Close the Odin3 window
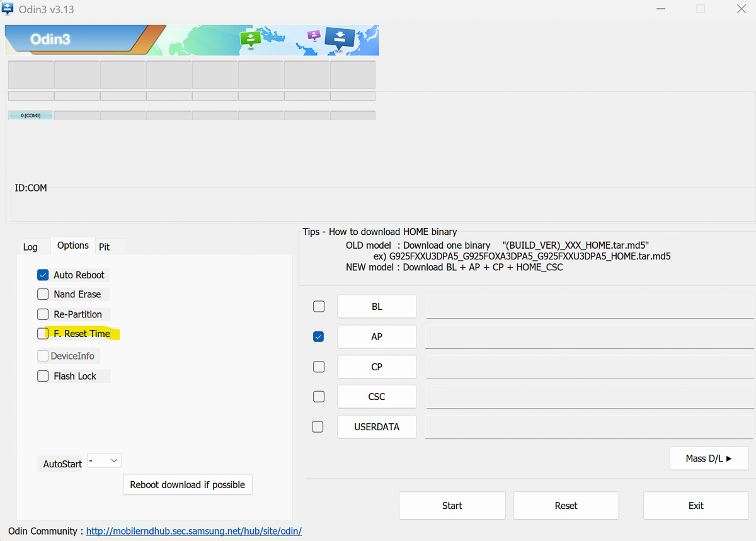The width and height of the screenshot is (756, 541). tap(742, 9)
